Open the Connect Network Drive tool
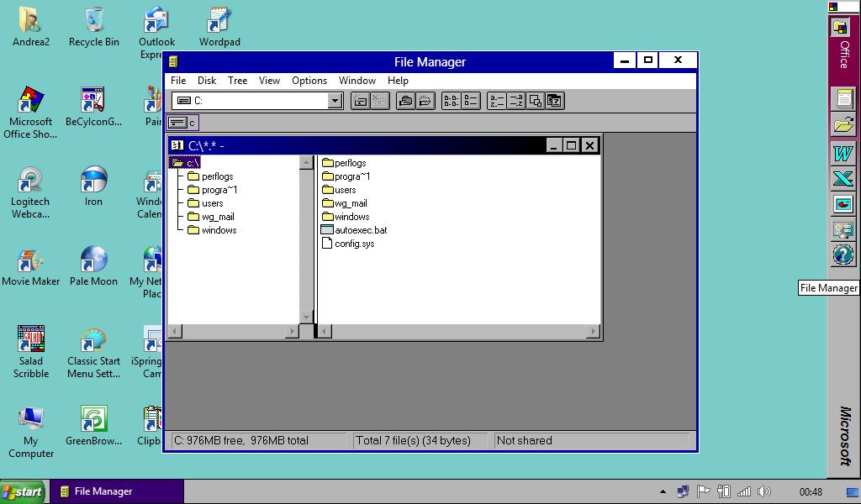This screenshot has height=504, width=861. [362, 100]
